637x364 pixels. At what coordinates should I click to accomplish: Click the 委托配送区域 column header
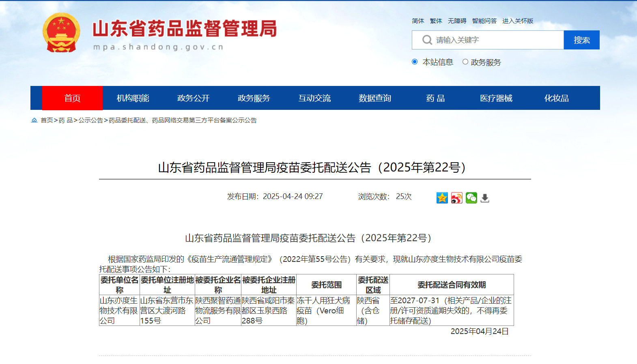pyautogui.click(x=373, y=285)
